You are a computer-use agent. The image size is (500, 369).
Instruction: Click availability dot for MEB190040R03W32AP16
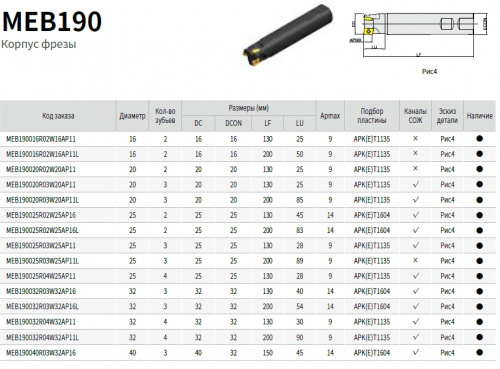click(x=480, y=352)
